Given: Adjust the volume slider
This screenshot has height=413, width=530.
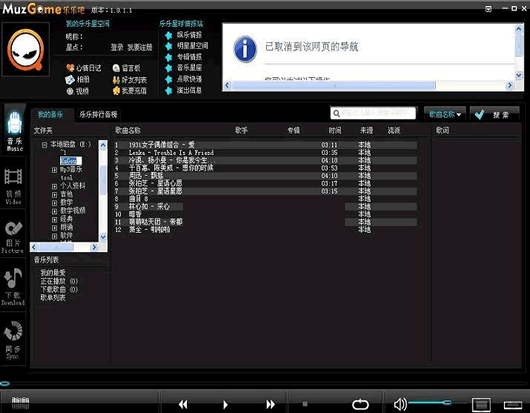Looking at the screenshot, I should pos(430,403).
